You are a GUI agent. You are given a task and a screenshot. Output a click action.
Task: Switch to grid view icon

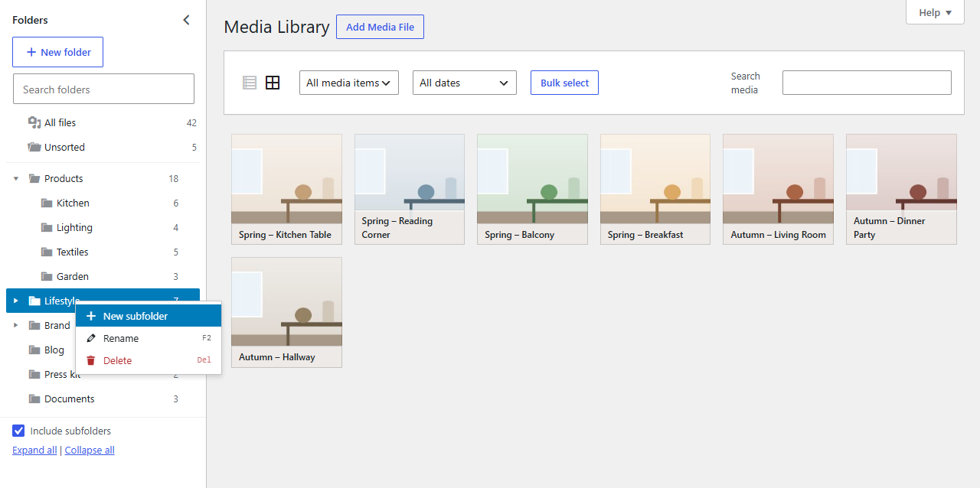coord(273,83)
